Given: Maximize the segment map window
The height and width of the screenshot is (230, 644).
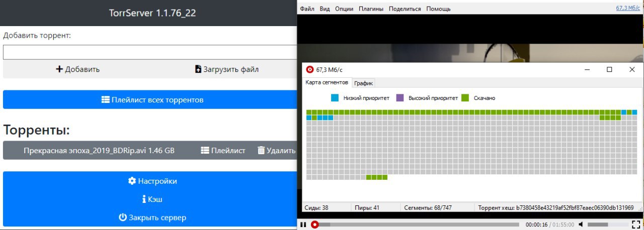Looking at the screenshot, I should (609, 70).
